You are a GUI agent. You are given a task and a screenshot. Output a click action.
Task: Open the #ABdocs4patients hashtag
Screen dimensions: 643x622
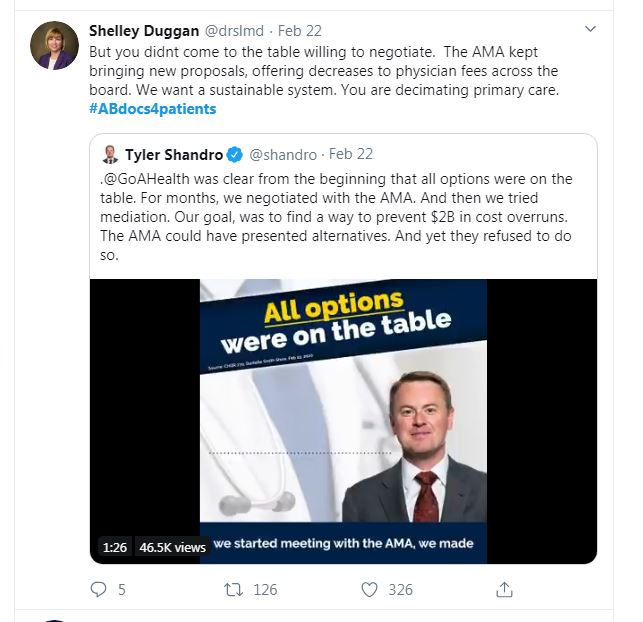[x=152, y=108]
